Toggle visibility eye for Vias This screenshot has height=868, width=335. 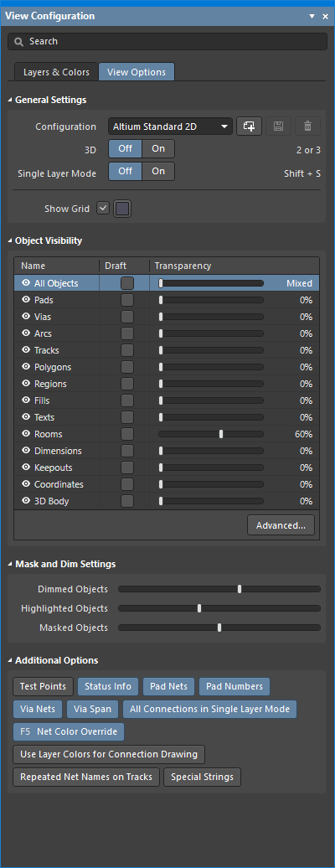[25, 317]
